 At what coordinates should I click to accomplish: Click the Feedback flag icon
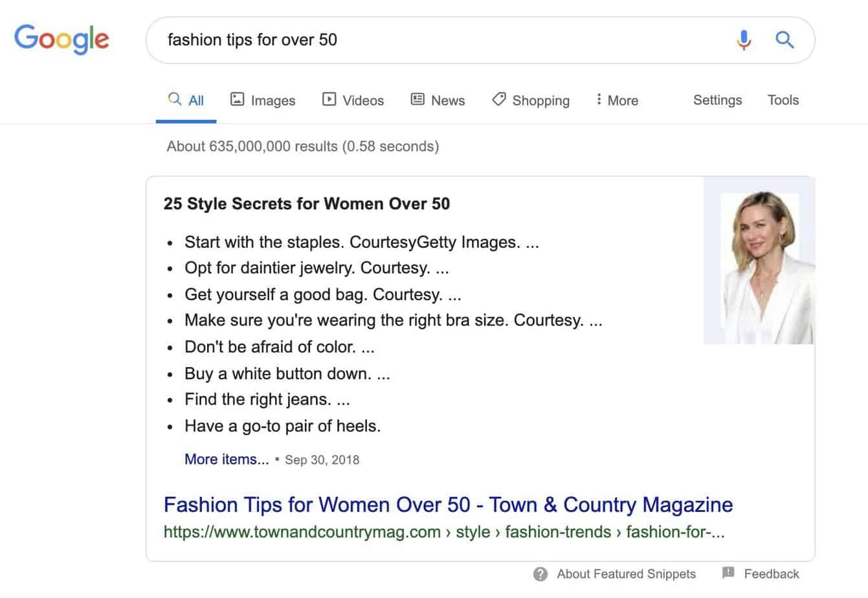(x=728, y=573)
